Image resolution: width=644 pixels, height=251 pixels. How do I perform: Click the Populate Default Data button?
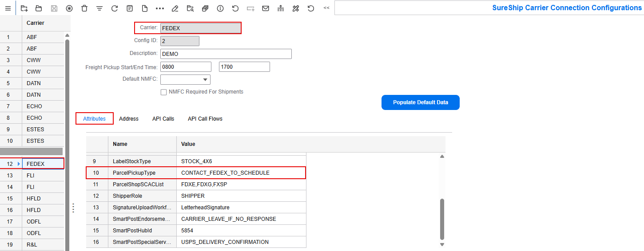420,102
